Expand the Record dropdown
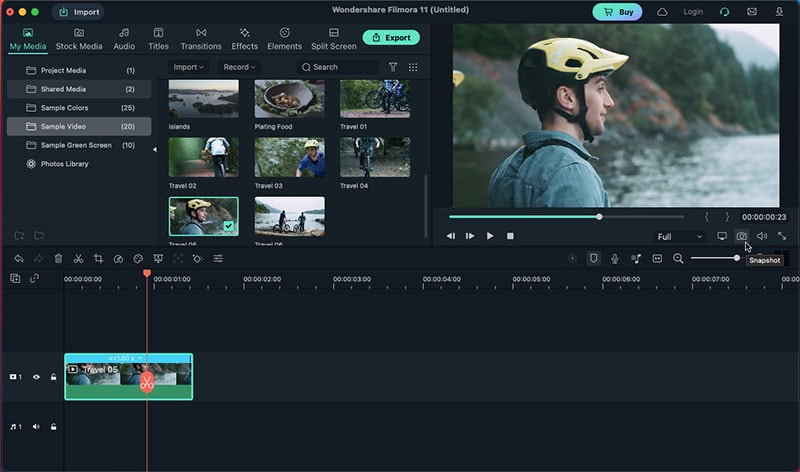Image resolution: width=800 pixels, height=472 pixels. tap(239, 67)
